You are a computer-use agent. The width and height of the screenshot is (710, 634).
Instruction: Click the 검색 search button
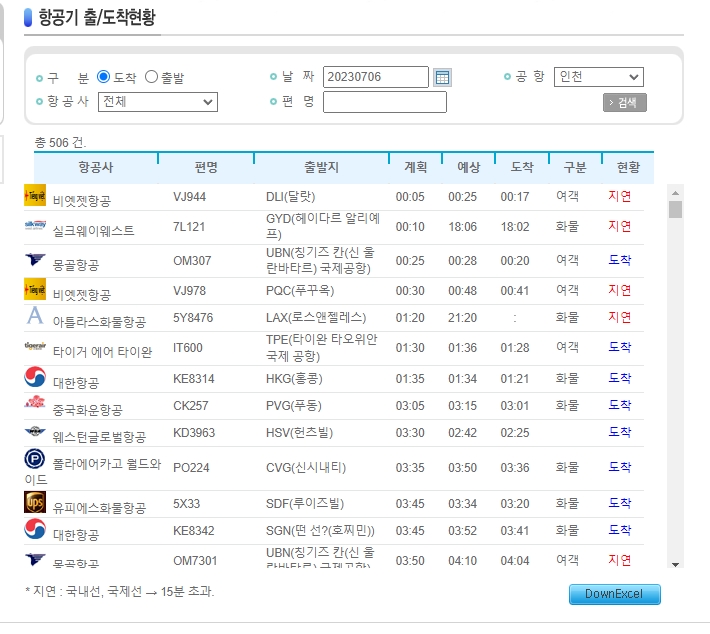pos(624,102)
